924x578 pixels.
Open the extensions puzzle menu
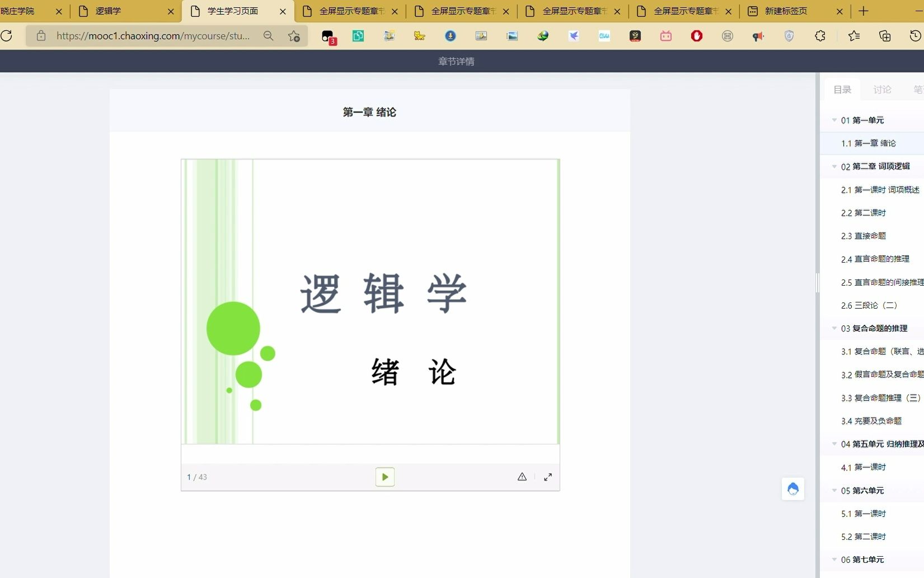[x=820, y=36]
